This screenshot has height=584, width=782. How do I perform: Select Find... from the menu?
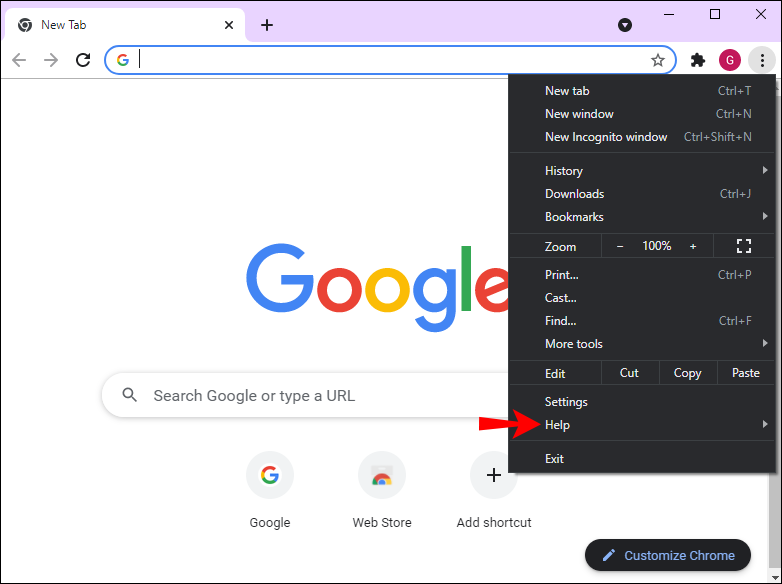click(642, 321)
